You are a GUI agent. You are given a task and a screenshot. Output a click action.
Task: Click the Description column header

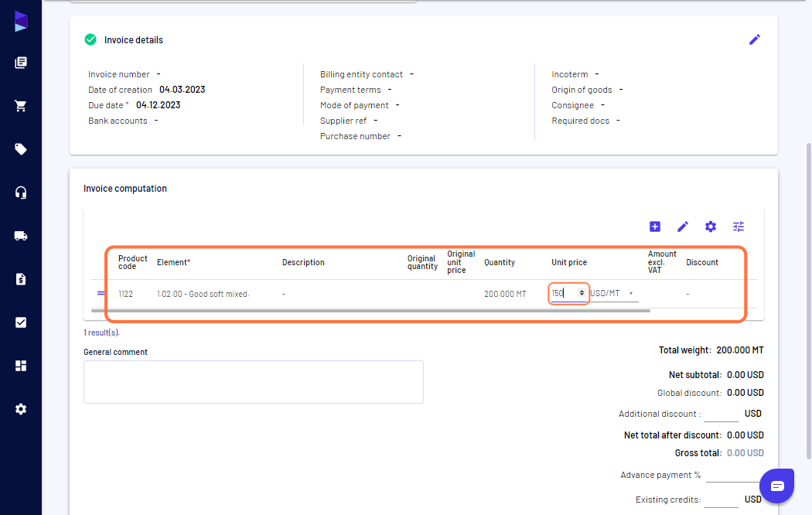(303, 262)
